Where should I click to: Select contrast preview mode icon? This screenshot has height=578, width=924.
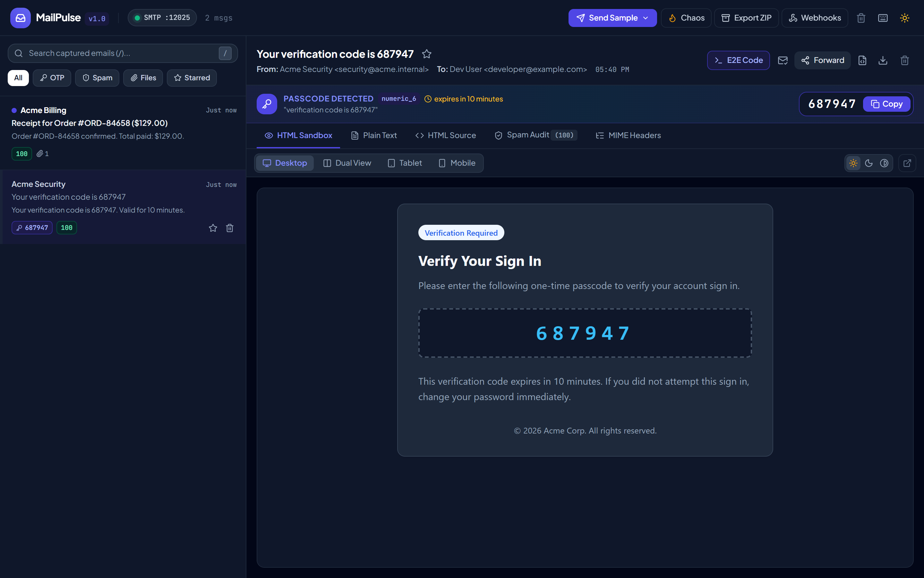[x=884, y=163]
